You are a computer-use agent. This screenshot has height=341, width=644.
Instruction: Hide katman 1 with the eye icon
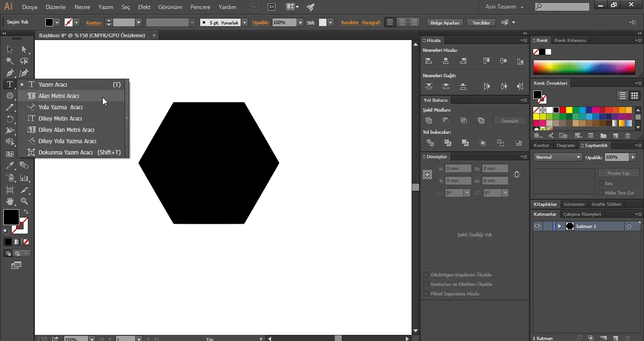pyautogui.click(x=537, y=226)
